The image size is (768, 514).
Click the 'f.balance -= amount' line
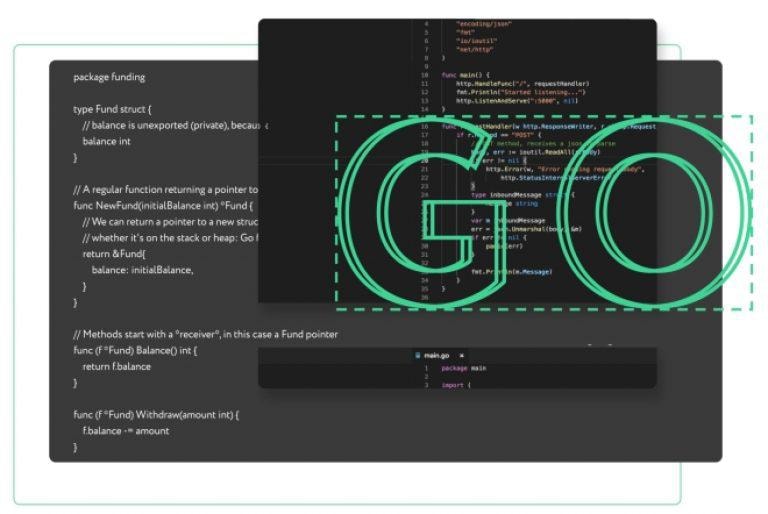[x=126, y=431]
